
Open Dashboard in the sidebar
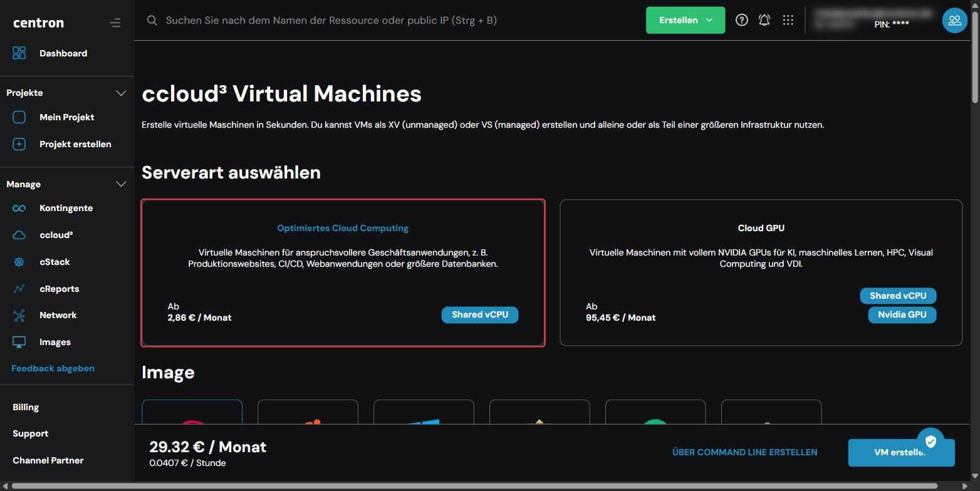(x=63, y=53)
